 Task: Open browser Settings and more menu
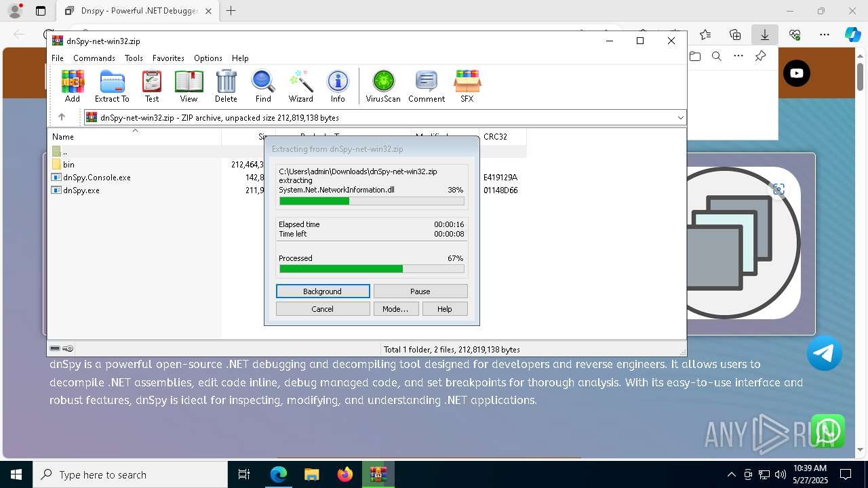coord(825,35)
